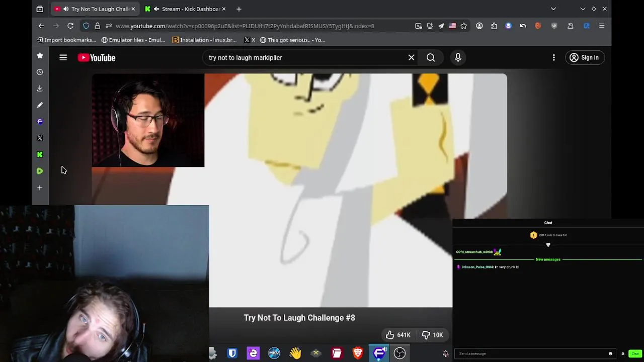Start voice search with the microphone
Image resolution: width=644 pixels, height=362 pixels.
(x=458, y=58)
